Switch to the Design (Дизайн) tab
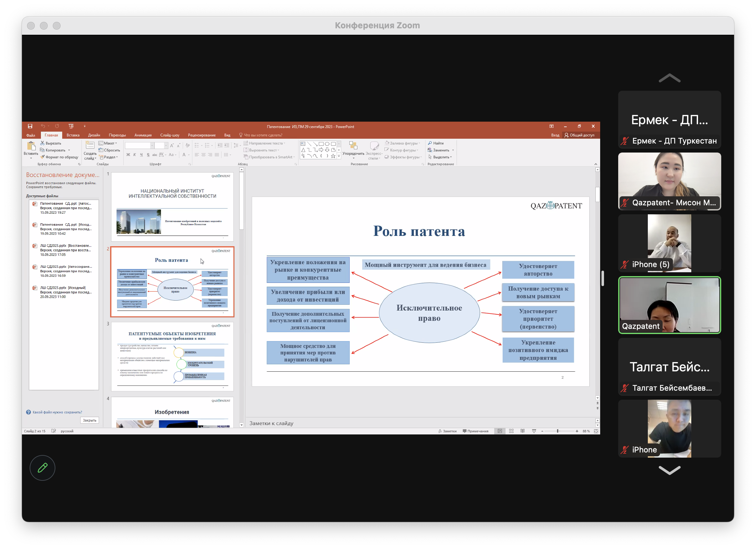Viewport: 756px width, 549px height. point(94,135)
